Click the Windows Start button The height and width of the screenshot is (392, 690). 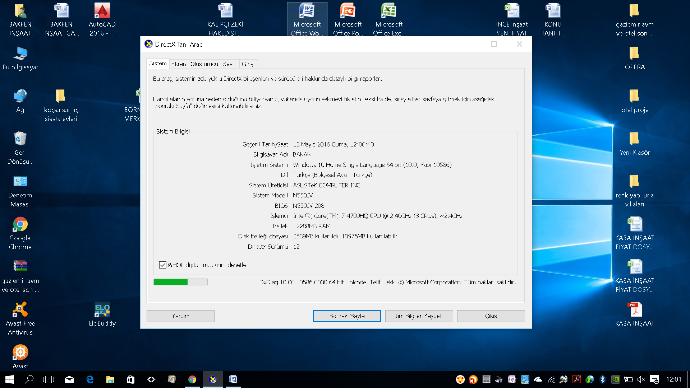coord(9,379)
